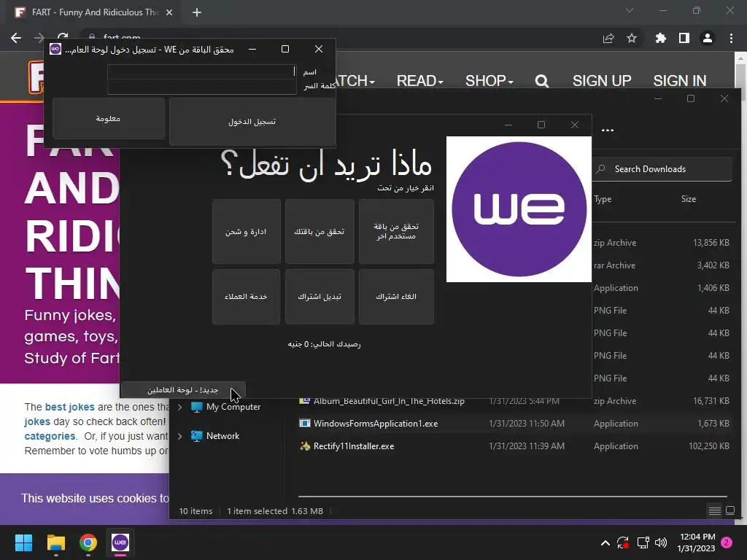Click the تحقق من باقة مستخدم اخر button

pyautogui.click(x=396, y=231)
